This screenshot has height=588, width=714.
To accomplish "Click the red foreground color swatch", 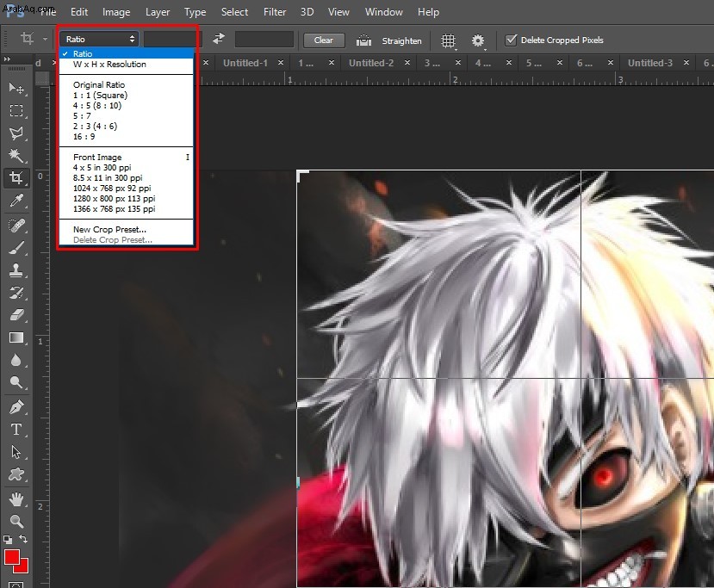I will coord(12,557).
